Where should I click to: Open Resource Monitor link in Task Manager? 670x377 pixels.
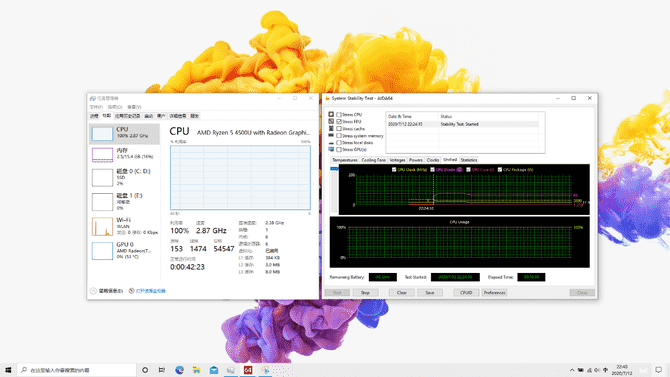(151, 291)
